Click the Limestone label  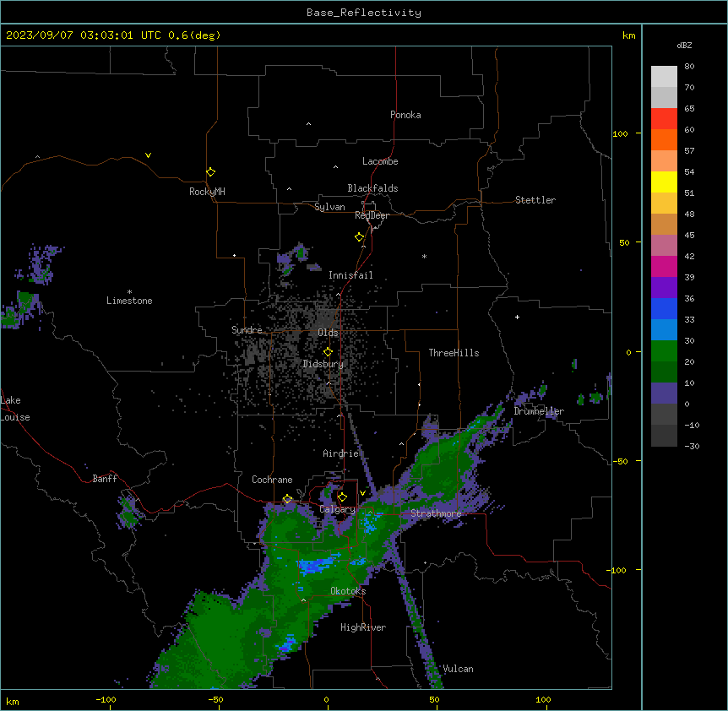coord(129,301)
